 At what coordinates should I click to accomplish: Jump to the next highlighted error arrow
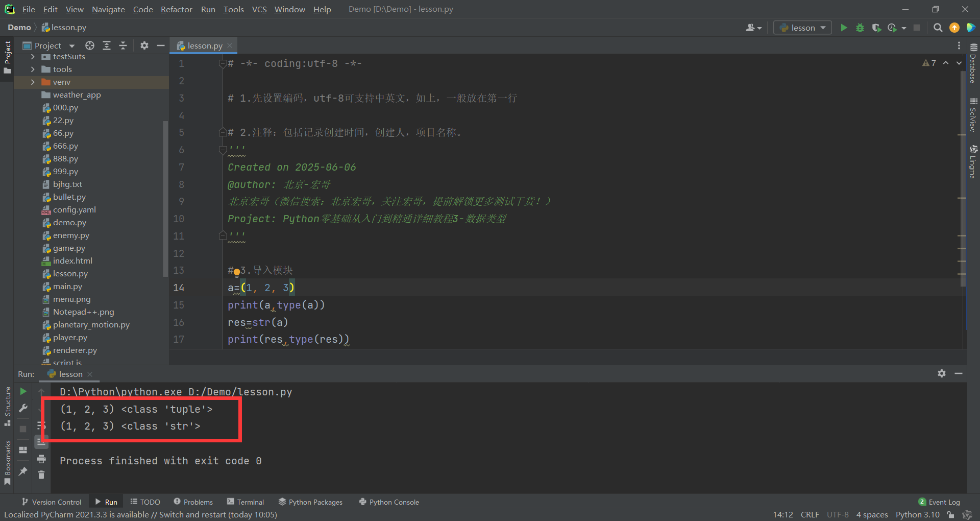coord(959,63)
